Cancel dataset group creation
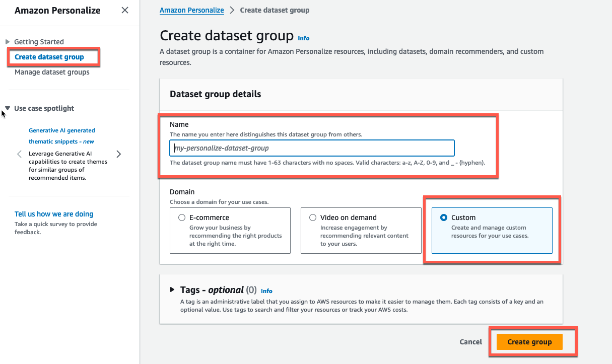 tap(471, 342)
